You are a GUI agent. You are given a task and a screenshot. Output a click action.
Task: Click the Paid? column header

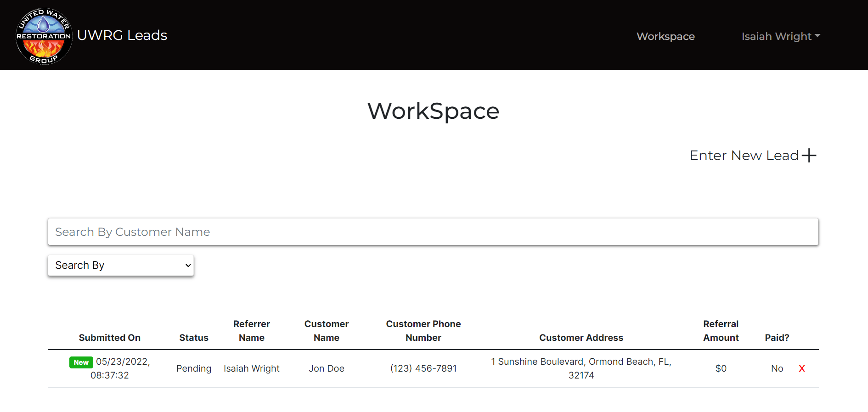[x=777, y=338]
